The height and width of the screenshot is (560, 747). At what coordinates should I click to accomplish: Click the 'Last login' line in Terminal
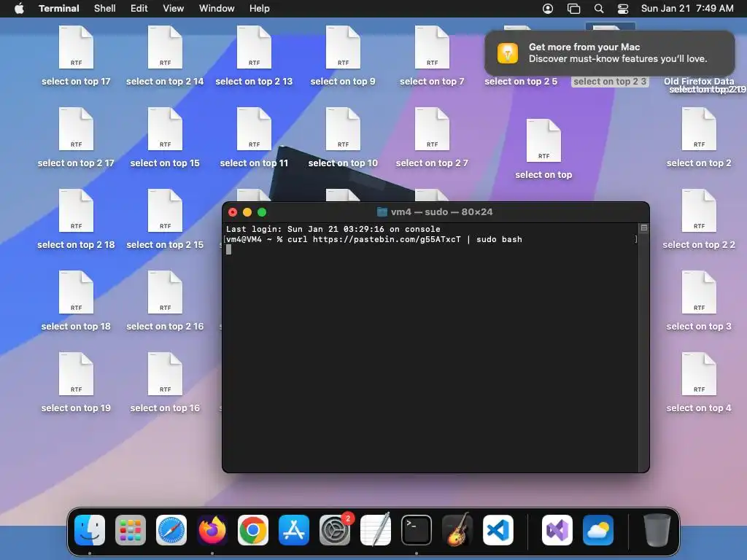(x=333, y=229)
